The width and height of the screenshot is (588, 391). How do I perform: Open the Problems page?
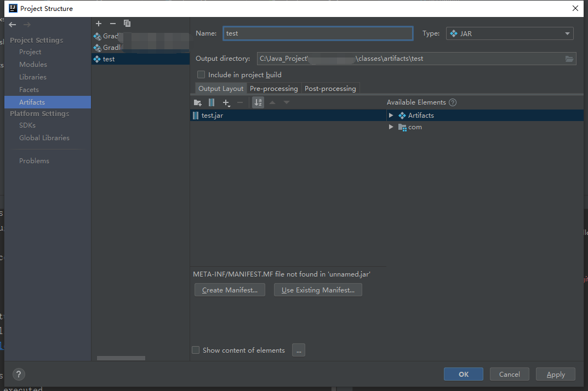pyautogui.click(x=34, y=161)
